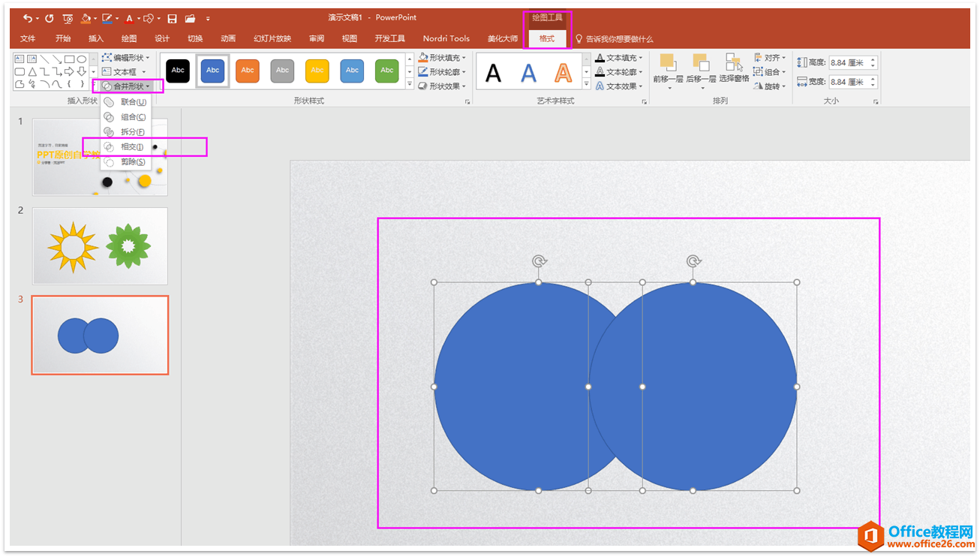
Task: Apply the orange outlined WordArt 'A' style
Action: [x=563, y=73]
